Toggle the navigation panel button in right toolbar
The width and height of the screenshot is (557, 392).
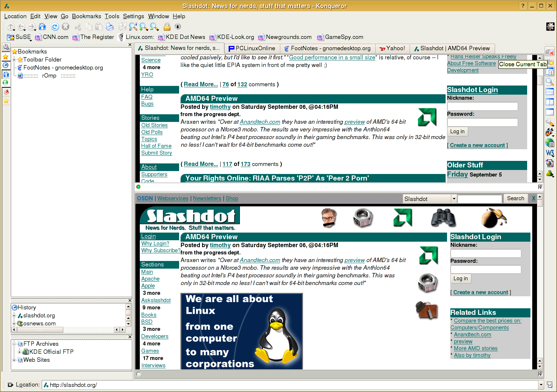[x=550, y=72]
